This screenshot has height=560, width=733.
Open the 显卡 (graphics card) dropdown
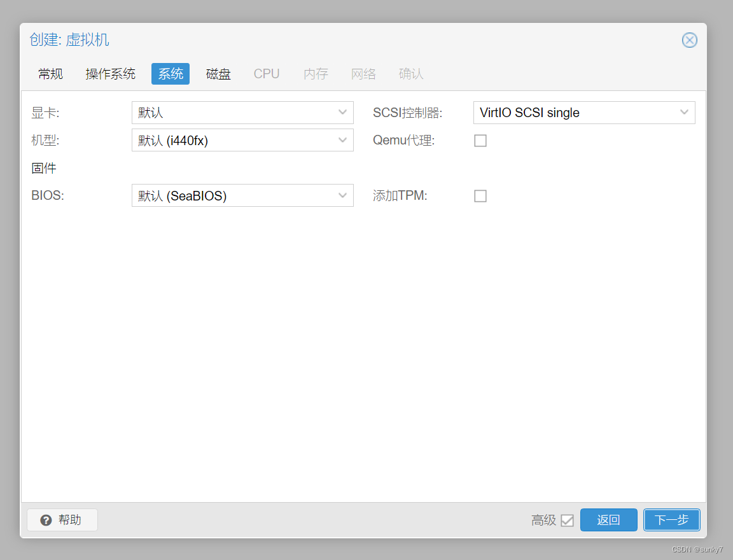[242, 113]
